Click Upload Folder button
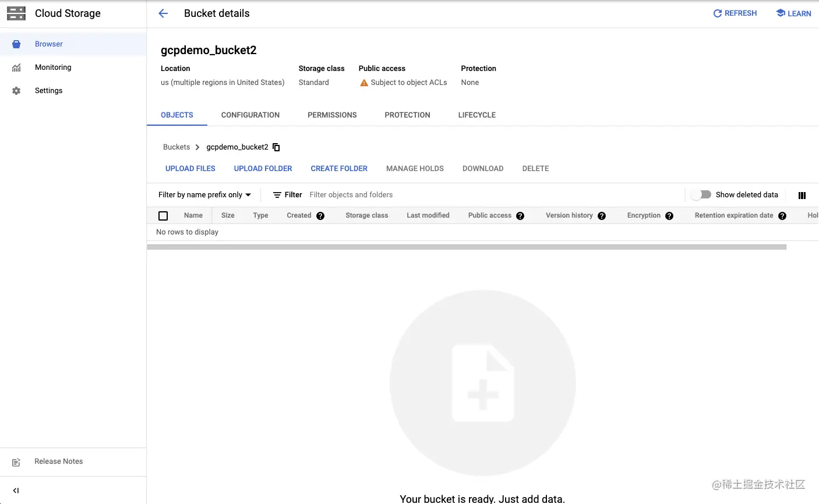Image resolution: width=819 pixels, height=504 pixels. tap(263, 169)
